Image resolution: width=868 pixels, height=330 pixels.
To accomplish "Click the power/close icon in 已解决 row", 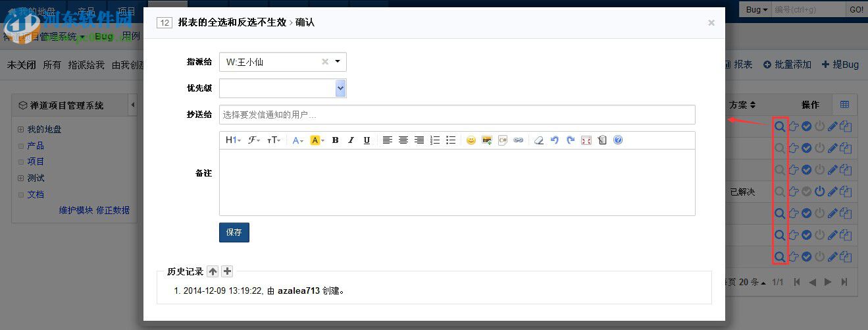I will coord(820,192).
